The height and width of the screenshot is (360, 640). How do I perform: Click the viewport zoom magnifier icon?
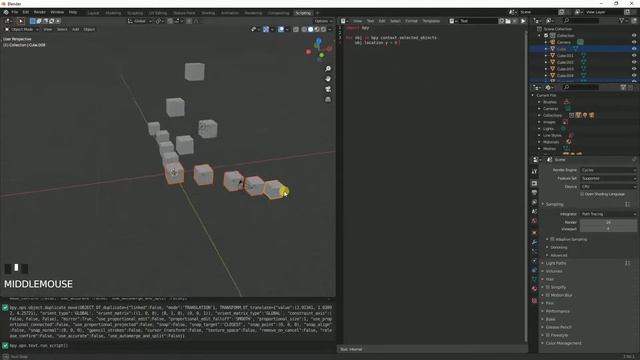(328, 69)
